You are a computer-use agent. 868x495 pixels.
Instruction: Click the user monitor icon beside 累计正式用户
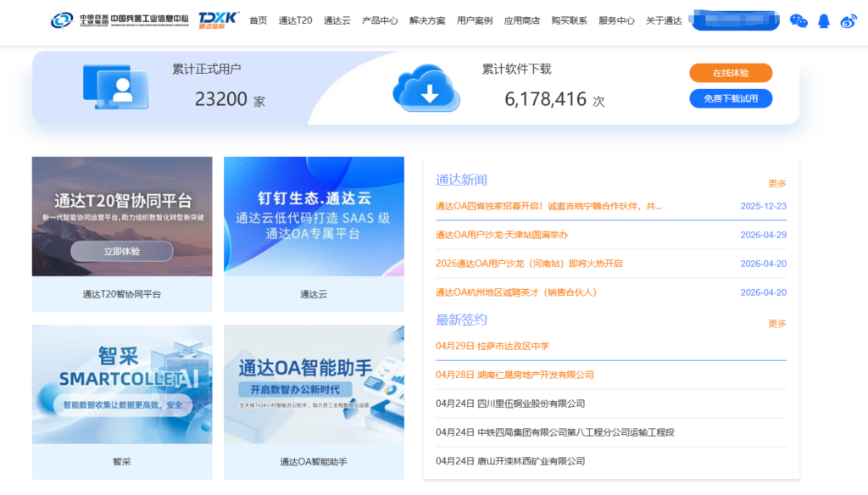pos(115,87)
